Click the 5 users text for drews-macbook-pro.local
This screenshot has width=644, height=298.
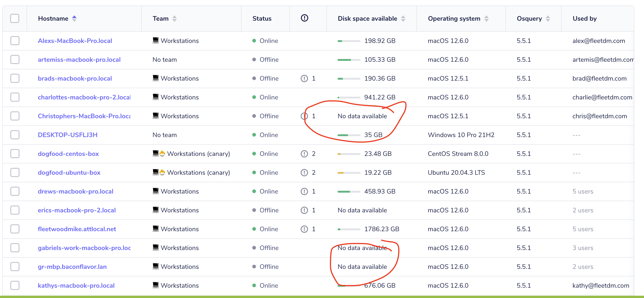pos(583,191)
